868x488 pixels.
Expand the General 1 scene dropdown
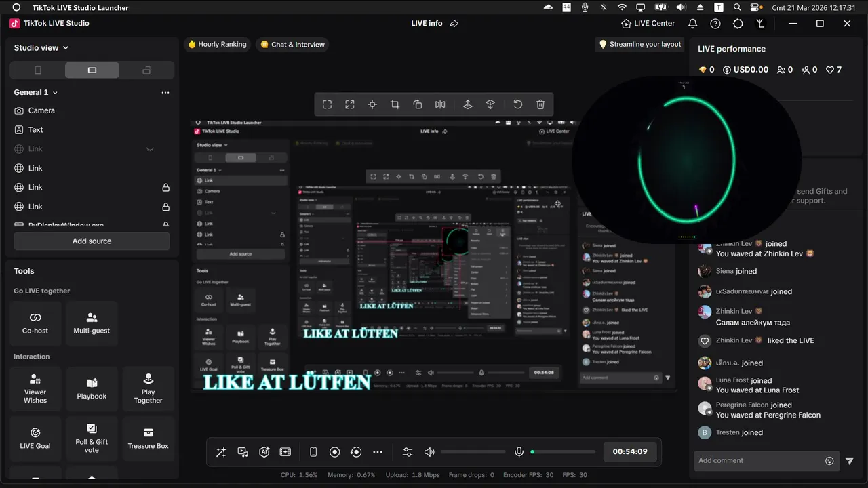[x=36, y=92]
